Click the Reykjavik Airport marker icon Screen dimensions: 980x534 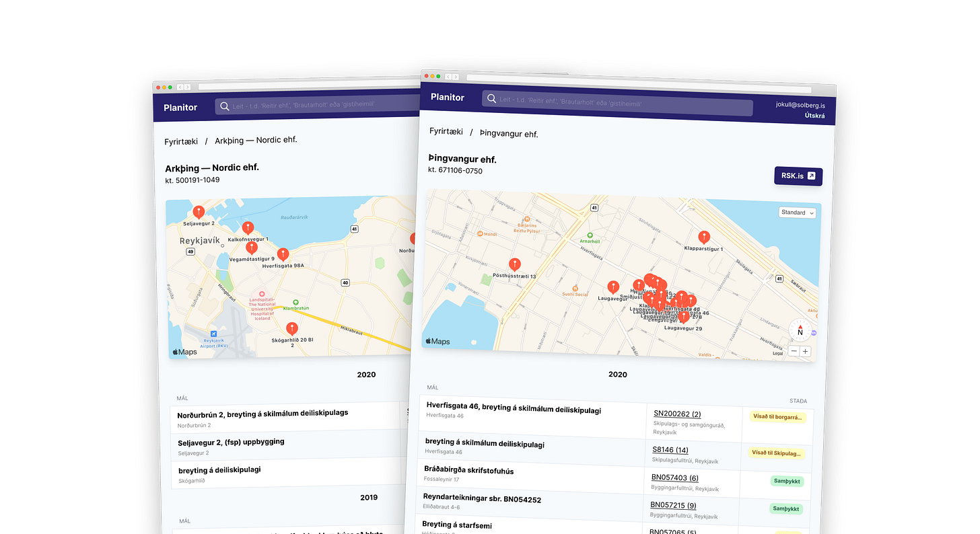[x=213, y=334]
